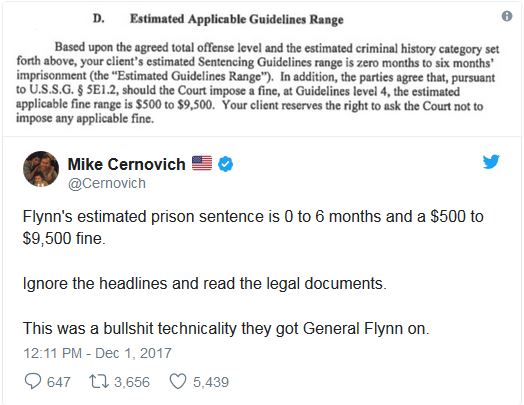Click the $500 to $9,500 fine range text

coord(174,104)
